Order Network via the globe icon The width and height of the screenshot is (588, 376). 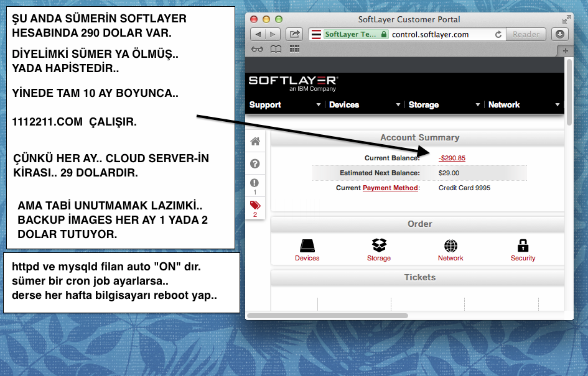[x=450, y=245]
